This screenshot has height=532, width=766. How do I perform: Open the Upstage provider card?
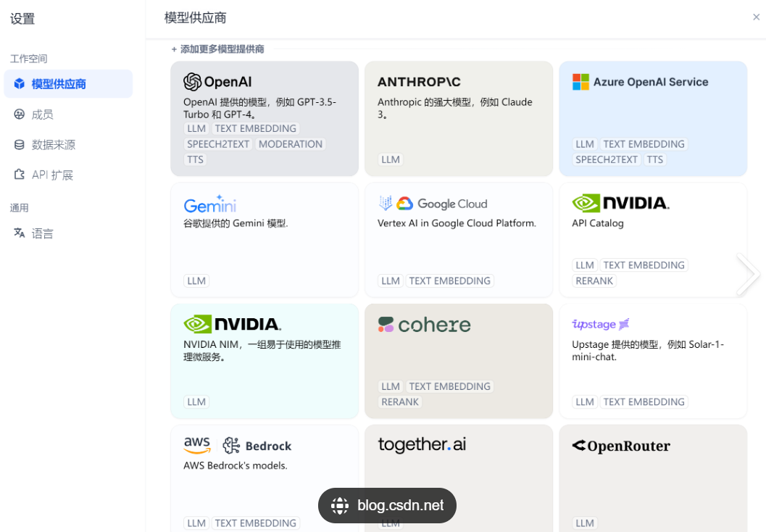coord(651,360)
